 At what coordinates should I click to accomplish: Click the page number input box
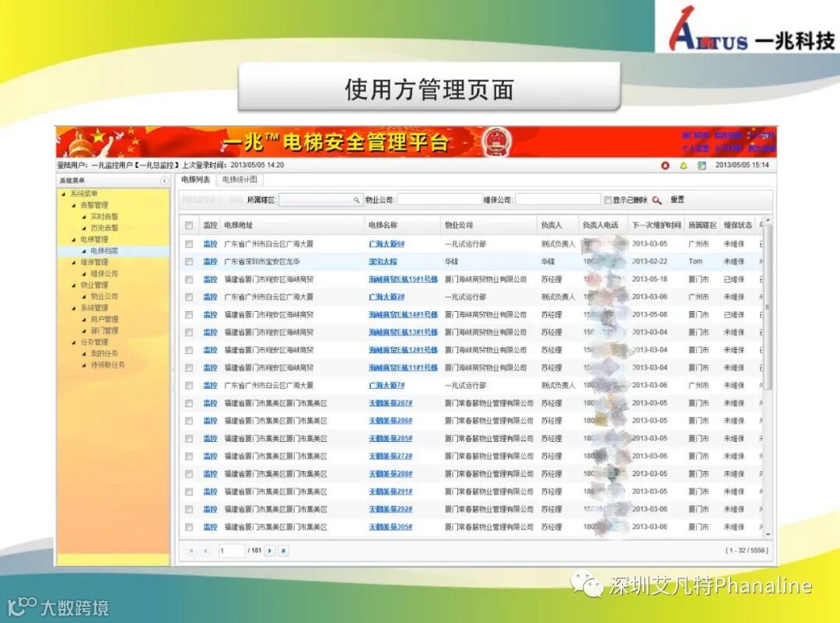click(x=232, y=551)
